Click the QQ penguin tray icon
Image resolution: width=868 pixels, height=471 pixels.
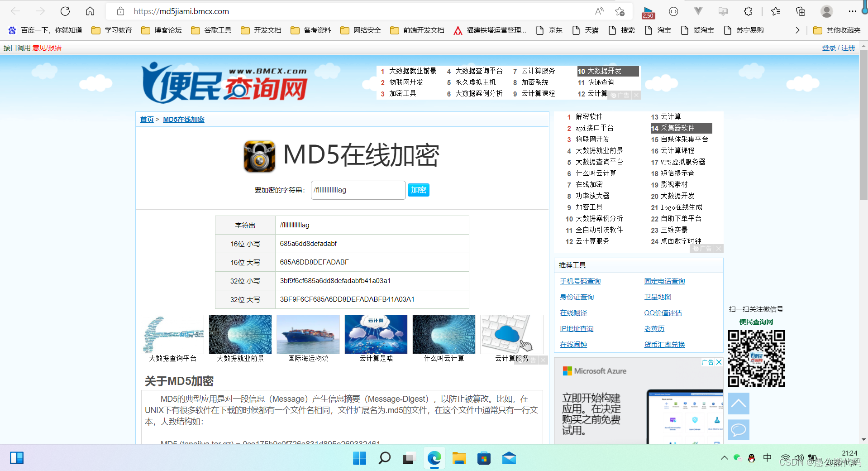pos(752,458)
